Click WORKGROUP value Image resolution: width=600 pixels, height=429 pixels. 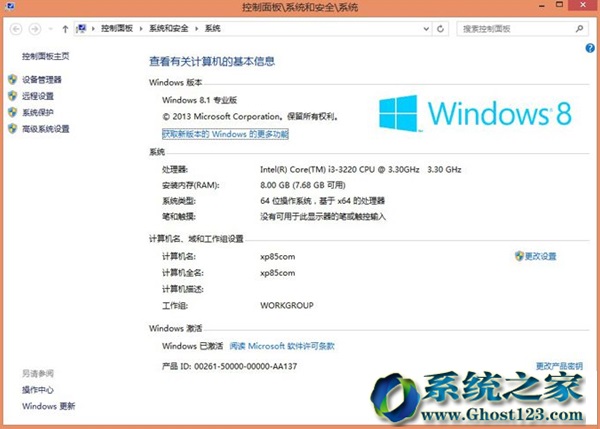[x=287, y=305]
